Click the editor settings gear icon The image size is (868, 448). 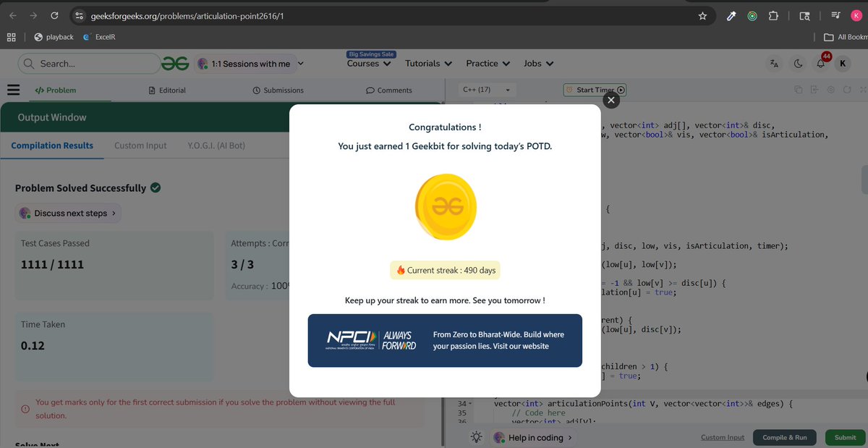(x=830, y=90)
